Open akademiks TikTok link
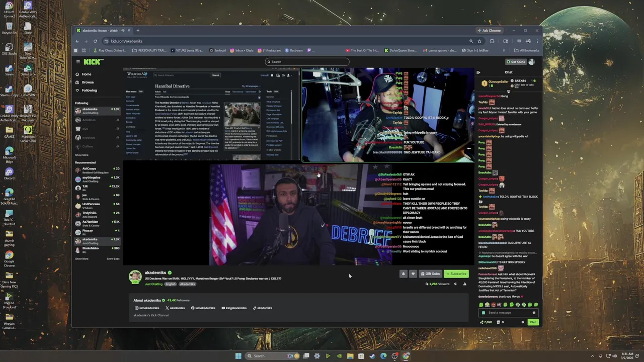 (262, 308)
